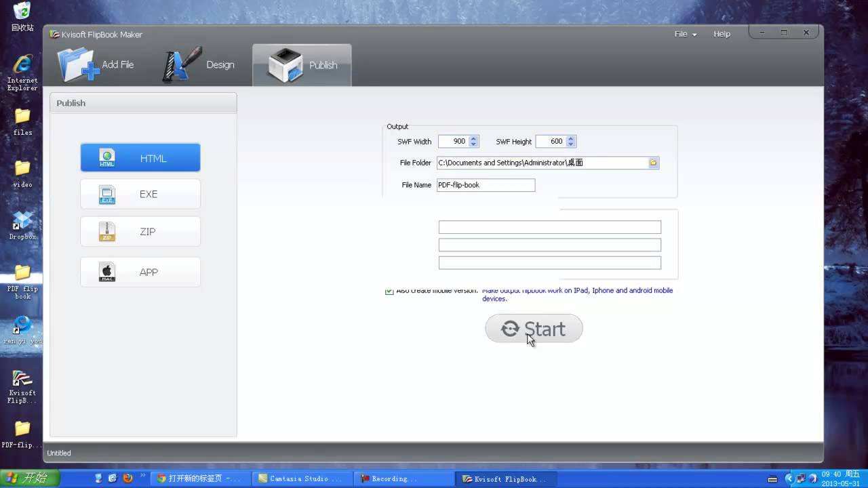This screenshot has height=488, width=868.
Task: Click the EXE file icon
Action: point(107,195)
